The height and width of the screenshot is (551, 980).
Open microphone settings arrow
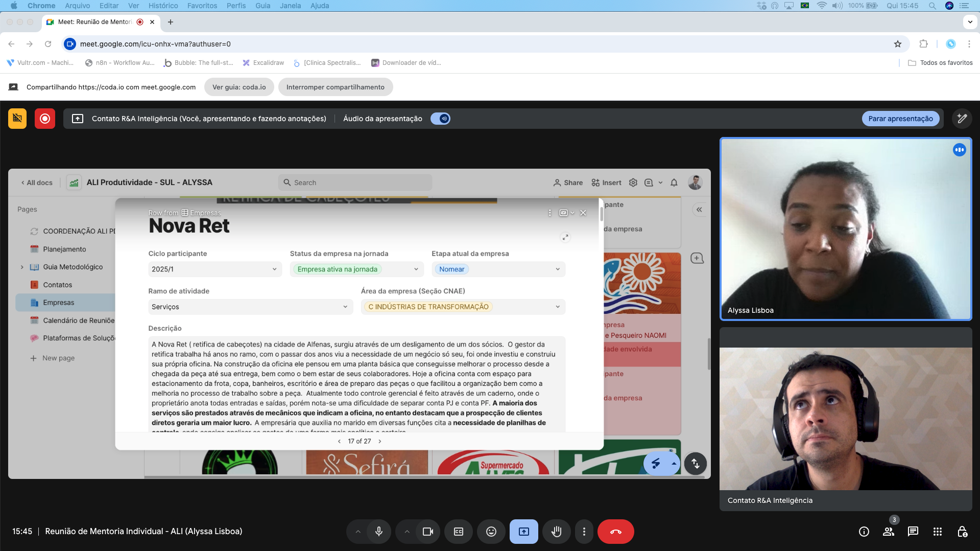pyautogui.click(x=358, y=532)
